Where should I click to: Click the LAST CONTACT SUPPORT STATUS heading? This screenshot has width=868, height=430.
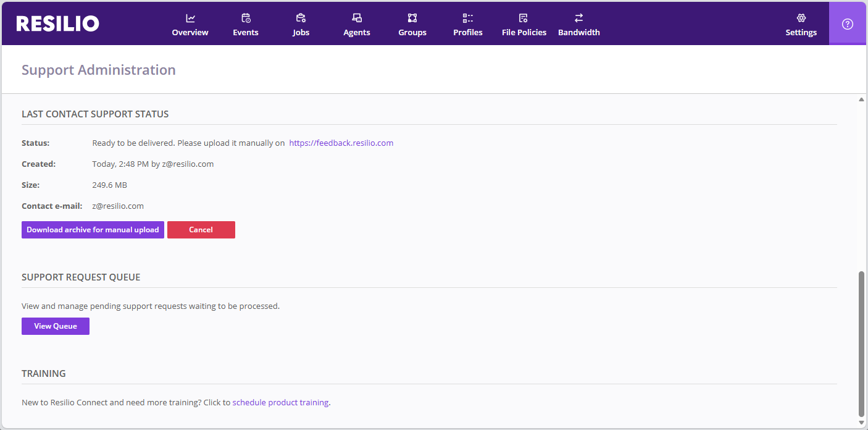(95, 114)
